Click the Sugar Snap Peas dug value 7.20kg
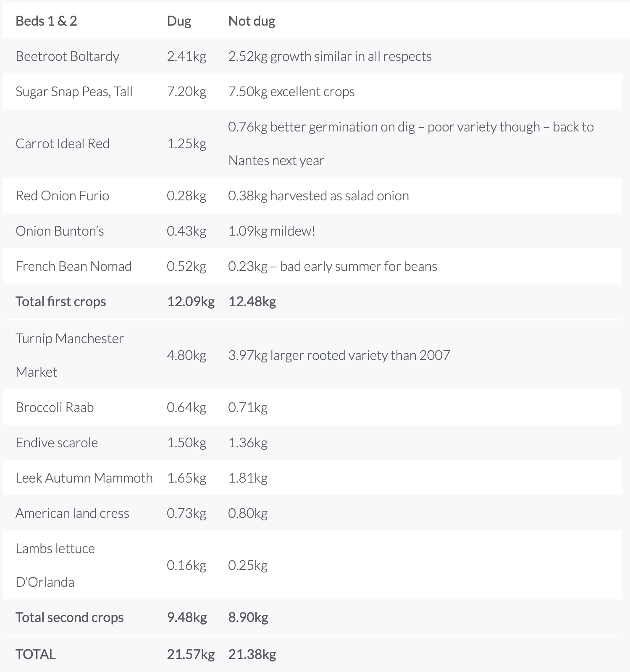The width and height of the screenshot is (630, 672). tap(186, 92)
